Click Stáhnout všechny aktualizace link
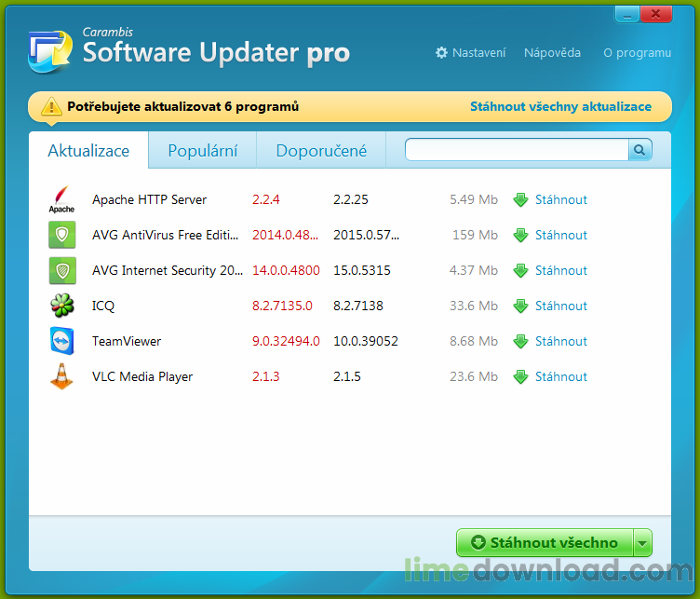Viewport: 700px width, 599px height. click(x=560, y=107)
